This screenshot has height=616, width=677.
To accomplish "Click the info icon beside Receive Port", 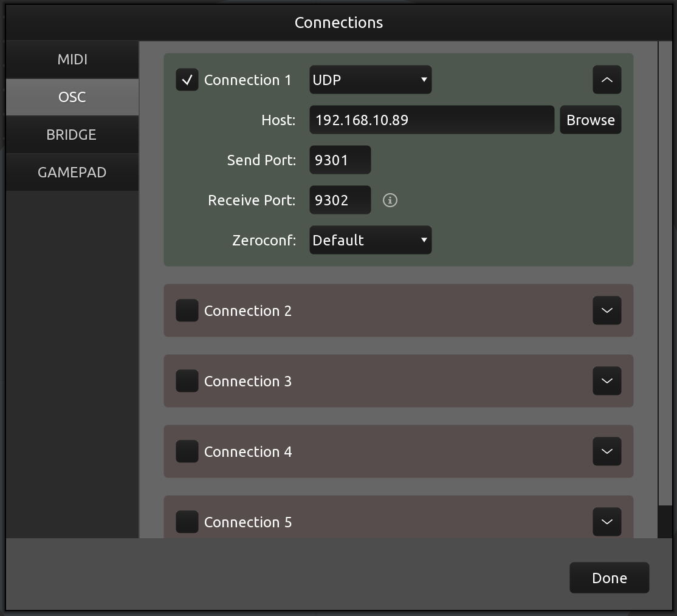I will pos(390,200).
